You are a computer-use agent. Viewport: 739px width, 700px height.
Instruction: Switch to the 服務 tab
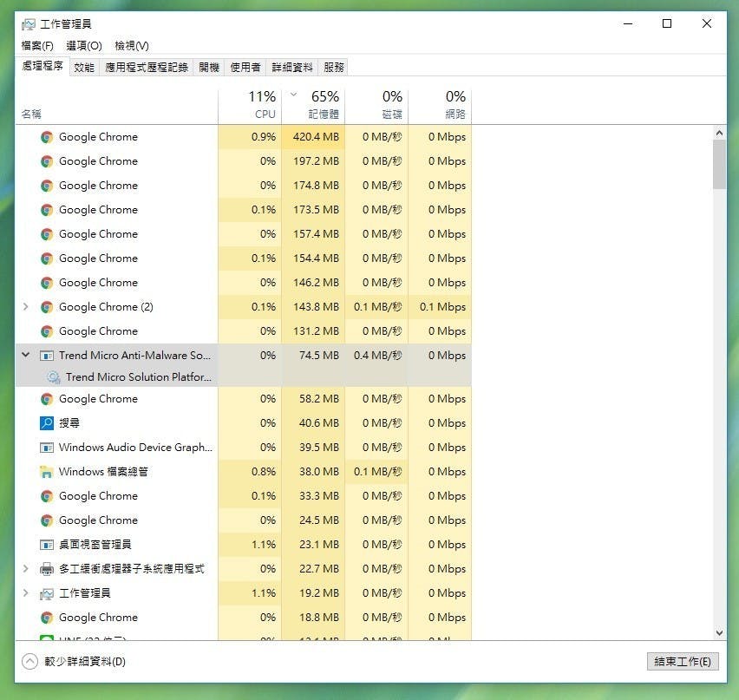pyautogui.click(x=334, y=68)
